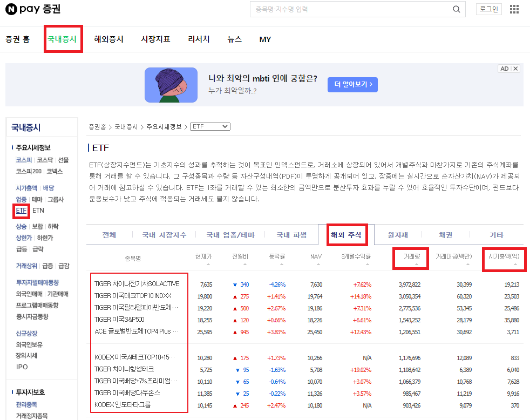The height and width of the screenshot is (420, 530).
Task: Click 투자자별매매동향 sidebar link
Action: pos(38,282)
